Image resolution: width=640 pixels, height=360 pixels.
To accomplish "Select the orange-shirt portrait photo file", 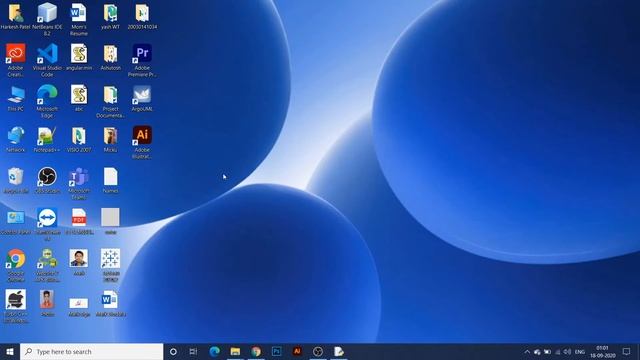I will [x=47, y=300].
